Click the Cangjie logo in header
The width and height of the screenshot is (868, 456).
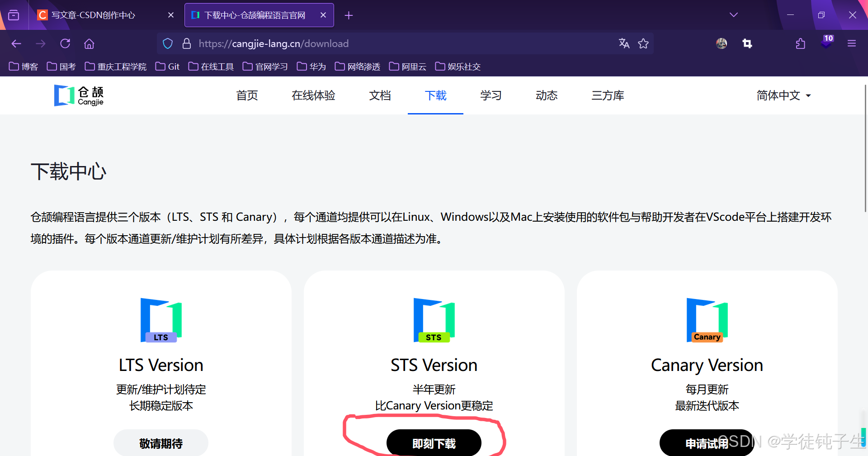tap(79, 95)
